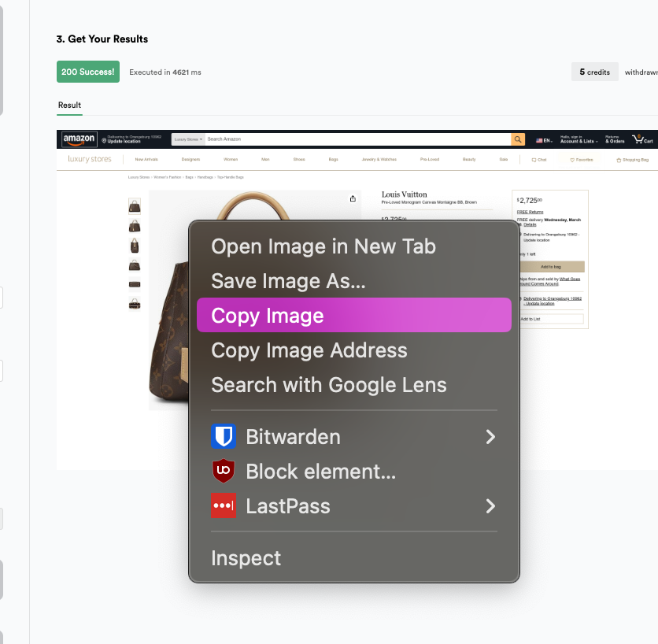
Task: Click Copy Image in context menu
Action: (353, 315)
